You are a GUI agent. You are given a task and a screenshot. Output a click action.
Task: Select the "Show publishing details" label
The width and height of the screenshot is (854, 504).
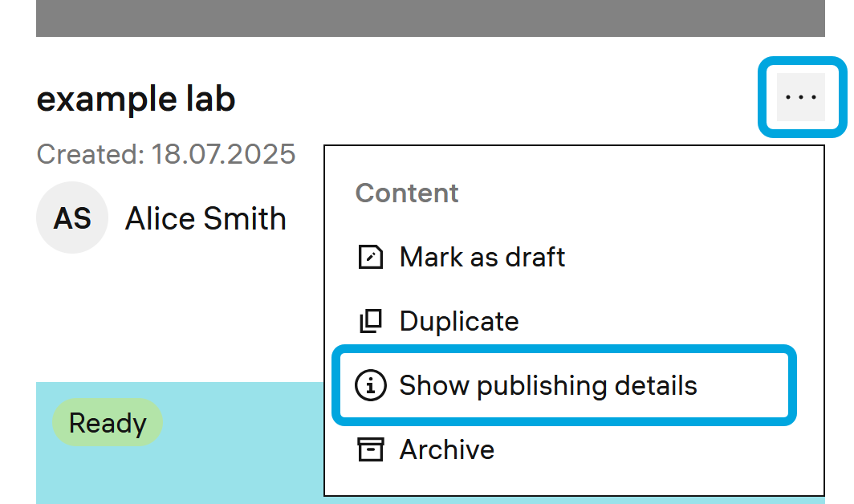tap(548, 385)
